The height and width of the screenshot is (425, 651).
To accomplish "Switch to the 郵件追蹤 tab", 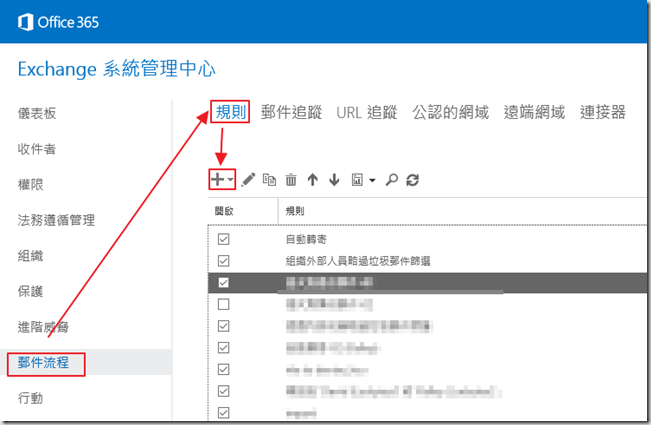I will (291, 112).
